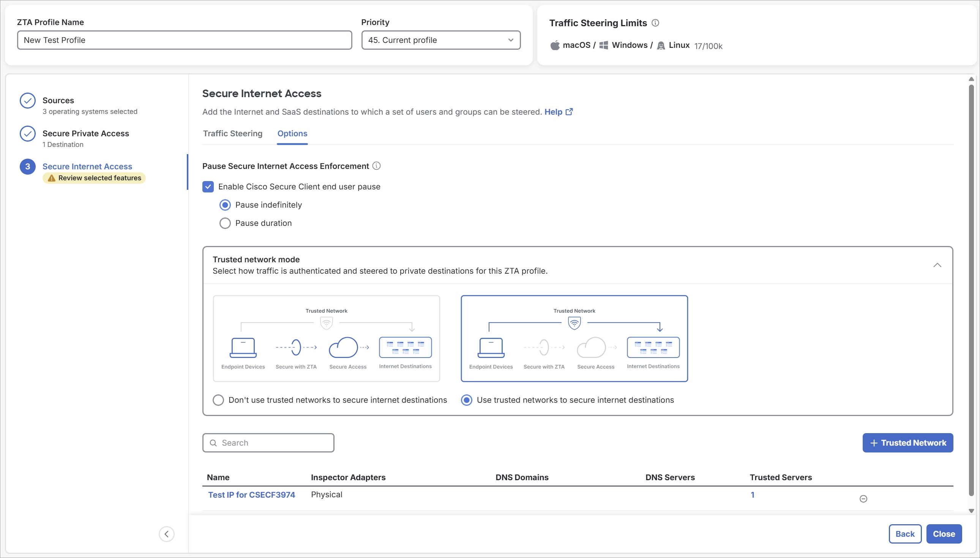Select the left trusted network diagram card
Screen dimensions: 980x558
(326, 338)
